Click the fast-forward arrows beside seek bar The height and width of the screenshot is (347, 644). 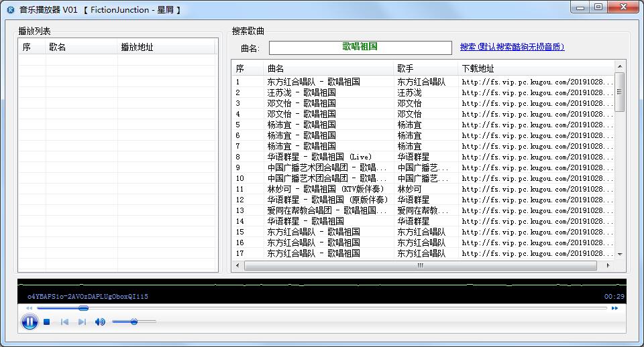614,308
